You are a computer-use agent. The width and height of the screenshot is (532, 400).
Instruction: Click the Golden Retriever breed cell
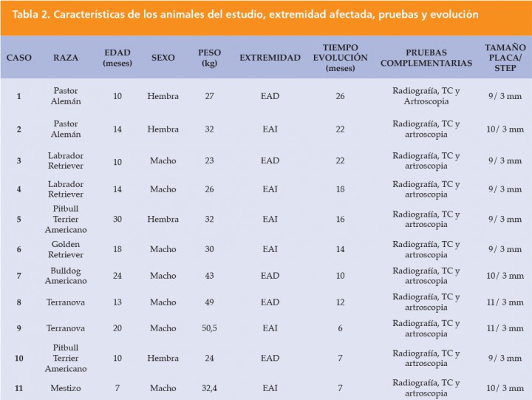tap(66, 249)
